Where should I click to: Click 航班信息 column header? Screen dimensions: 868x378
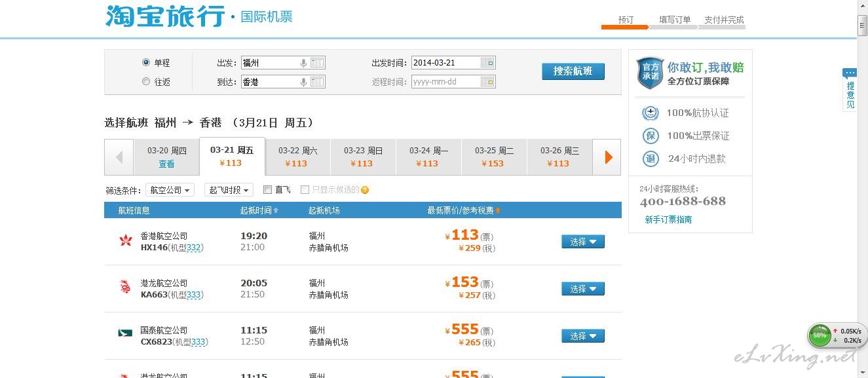click(x=134, y=210)
